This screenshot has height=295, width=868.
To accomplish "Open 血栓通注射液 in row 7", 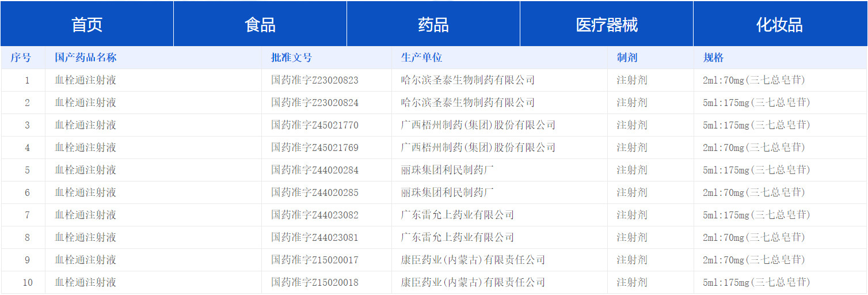I will (x=86, y=215).
